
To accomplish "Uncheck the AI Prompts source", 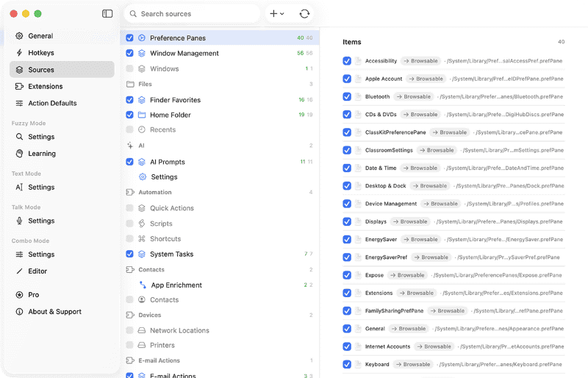I will coord(130,162).
